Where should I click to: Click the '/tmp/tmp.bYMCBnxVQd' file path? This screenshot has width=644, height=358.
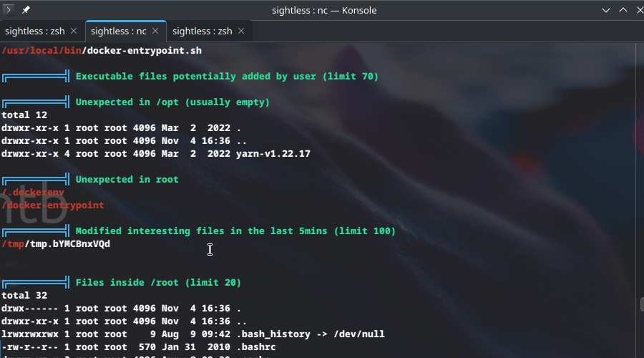coord(56,243)
